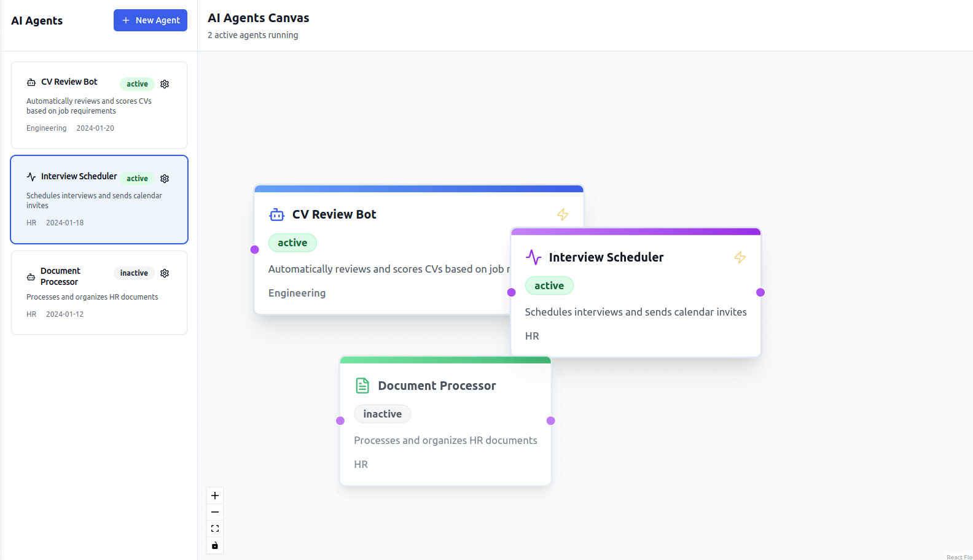This screenshot has height=560, width=973.
Task: Click active badge on CV Review Bot sidebar card
Action: tap(137, 84)
